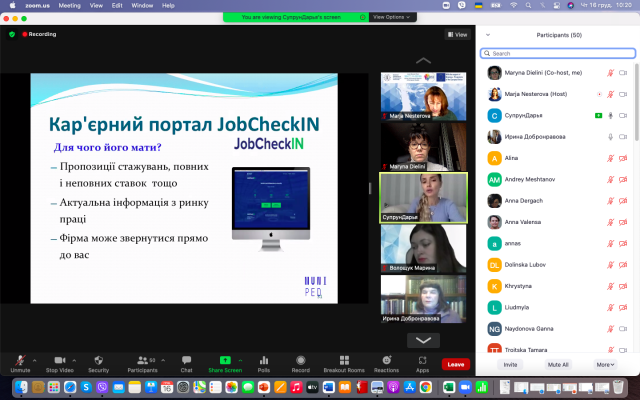Viewport: 640px width, 400px height.
Task: Open the Reactions menu
Action: [387, 364]
